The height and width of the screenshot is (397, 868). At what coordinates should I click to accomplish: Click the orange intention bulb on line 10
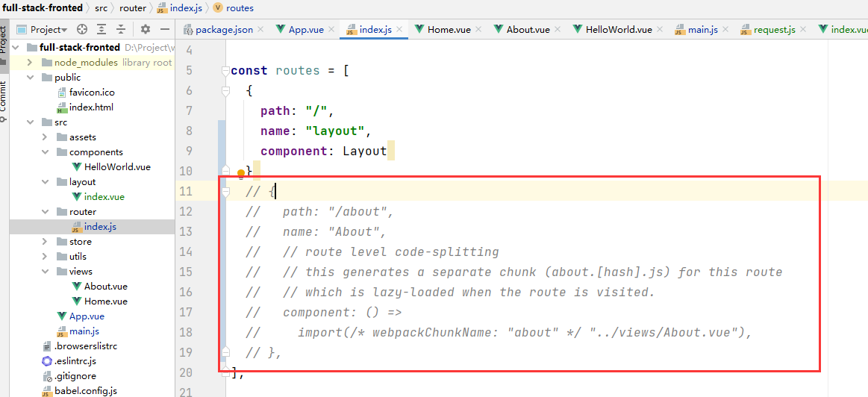pos(241,174)
